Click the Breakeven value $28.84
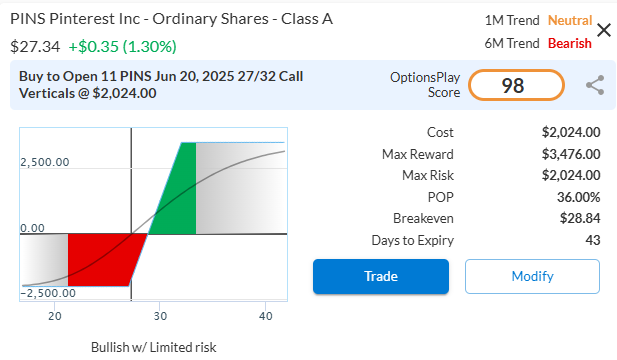The height and width of the screenshot is (360, 617). (x=580, y=218)
